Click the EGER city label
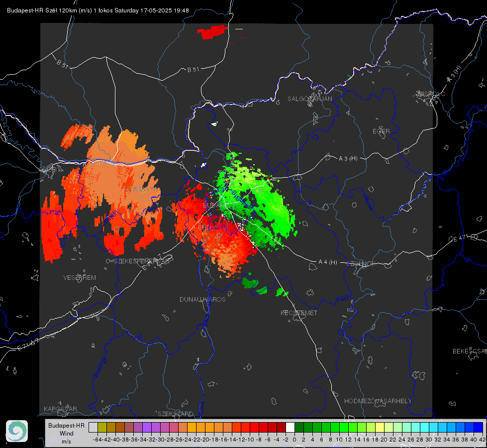The height and width of the screenshot is (448, 487). [x=381, y=131]
